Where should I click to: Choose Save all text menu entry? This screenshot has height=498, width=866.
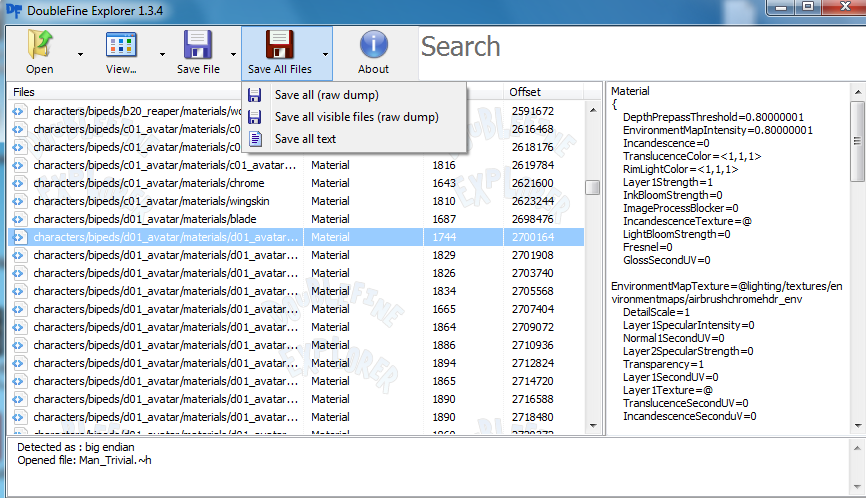pos(353,139)
